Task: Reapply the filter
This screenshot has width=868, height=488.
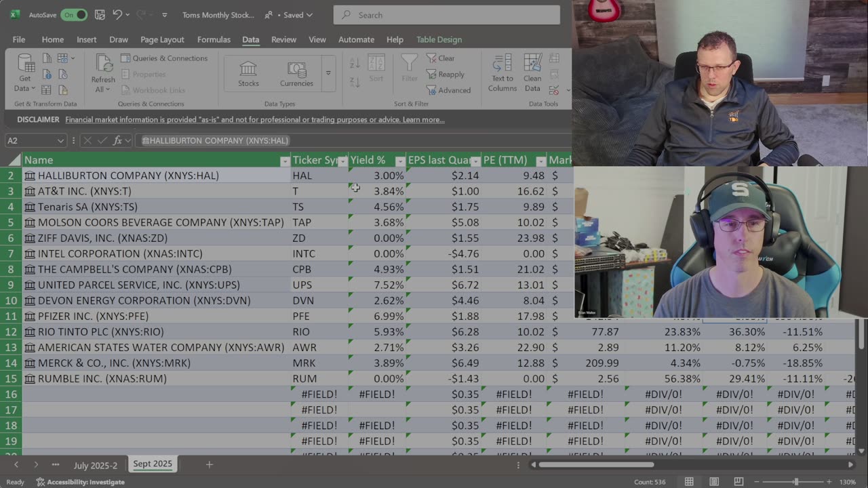Action: (446, 75)
